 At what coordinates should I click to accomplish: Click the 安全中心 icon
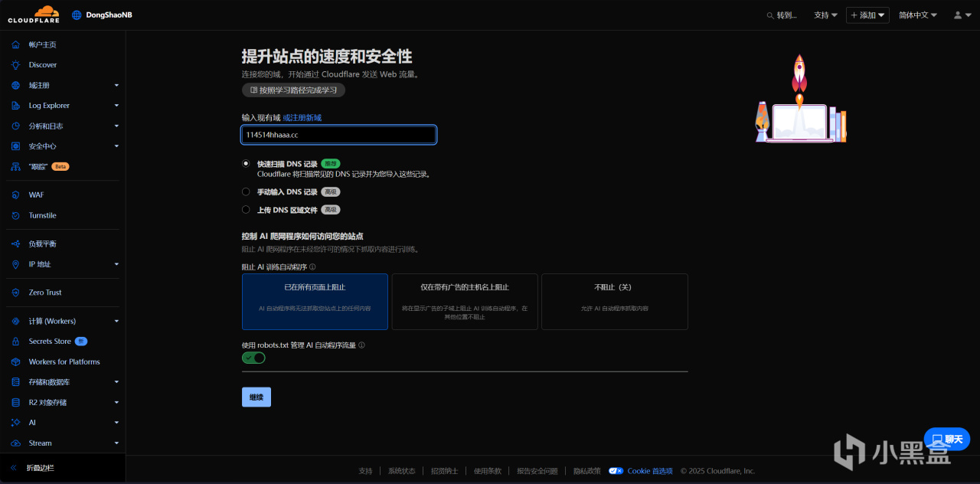tap(15, 146)
